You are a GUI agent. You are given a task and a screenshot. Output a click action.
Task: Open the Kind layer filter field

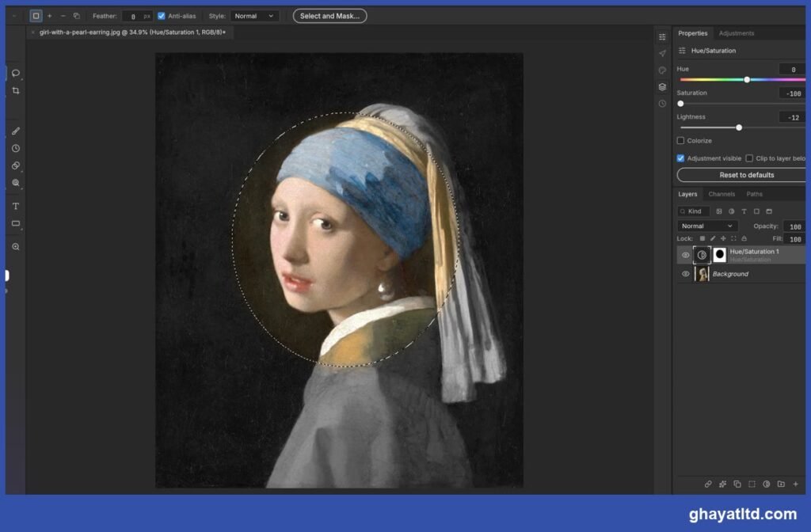pos(693,211)
